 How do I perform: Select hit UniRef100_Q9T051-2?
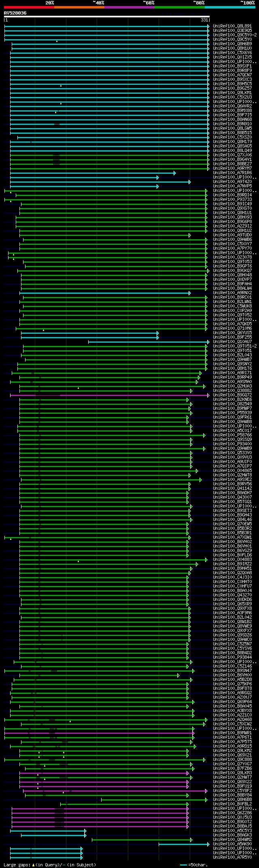point(235,346)
